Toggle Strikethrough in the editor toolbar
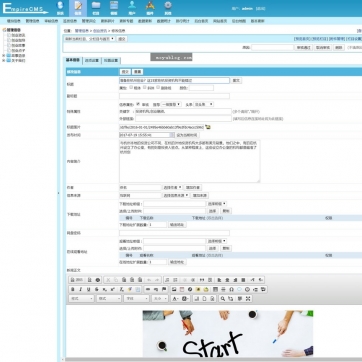 (x=97, y=289)
